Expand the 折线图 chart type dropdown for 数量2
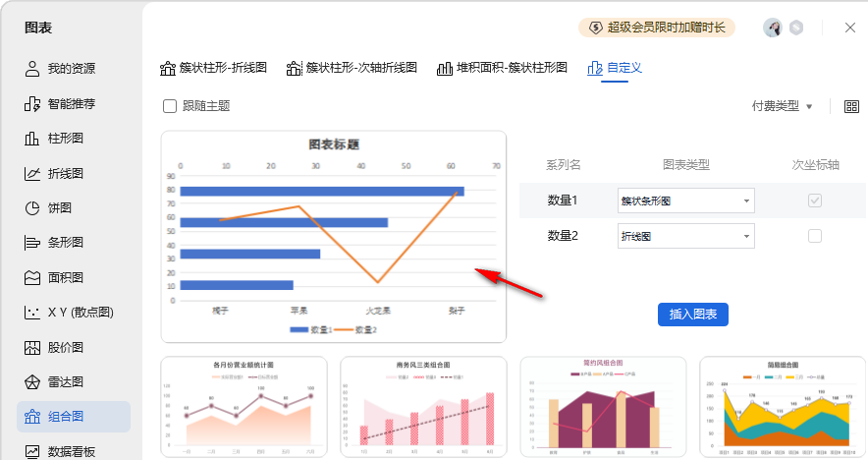Screen dimensions: 868x460 point(685,236)
